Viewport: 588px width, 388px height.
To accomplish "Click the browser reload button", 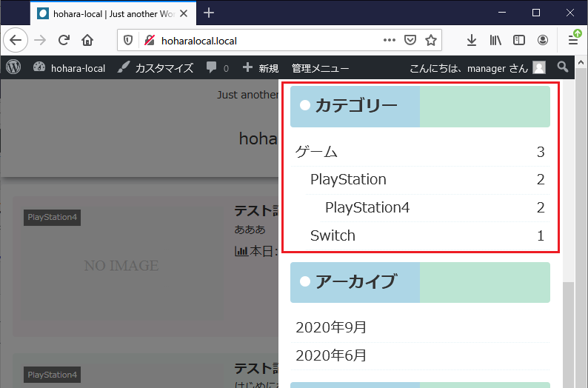I will [64, 41].
